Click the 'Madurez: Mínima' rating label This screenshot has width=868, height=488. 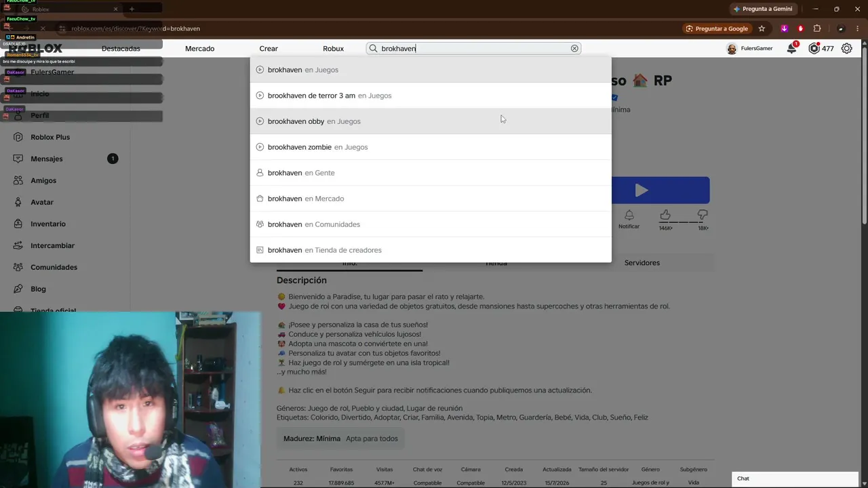pyautogui.click(x=312, y=439)
